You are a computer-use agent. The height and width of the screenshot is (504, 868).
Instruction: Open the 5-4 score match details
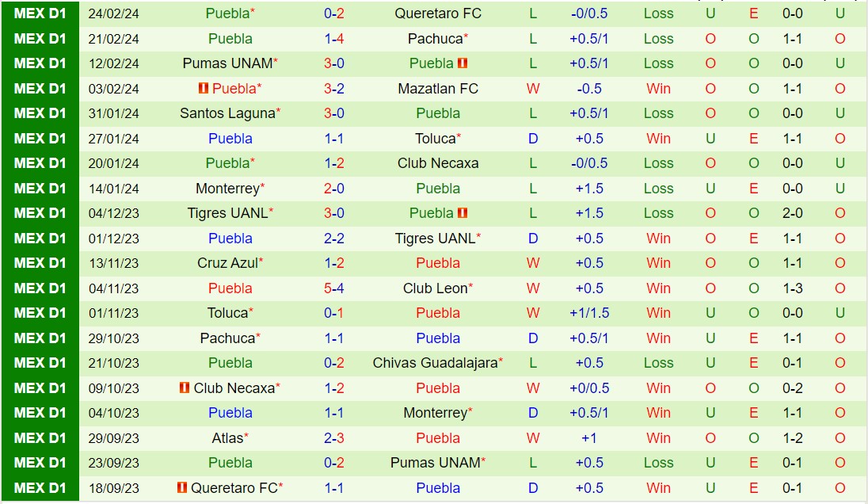point(334,288)
